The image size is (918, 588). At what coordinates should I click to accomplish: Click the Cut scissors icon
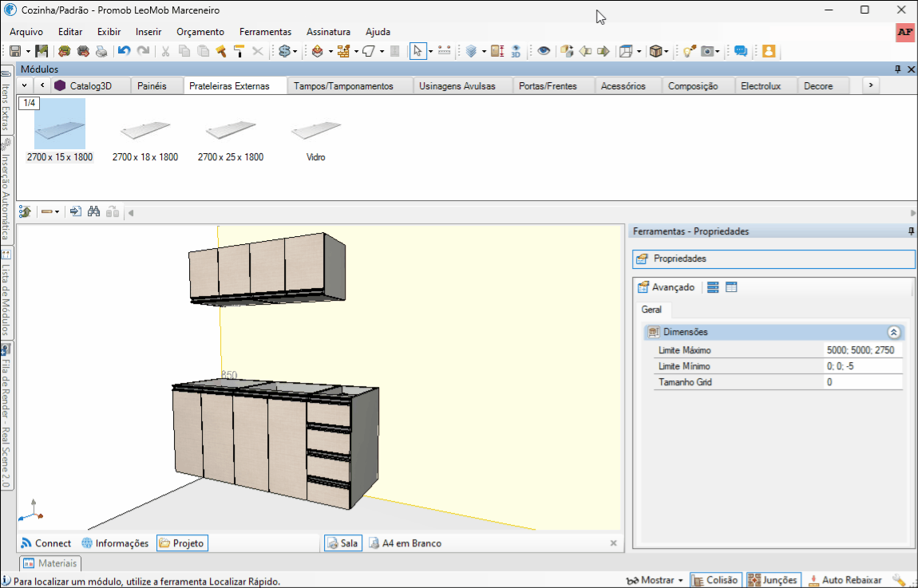pyautogui.click(x=165, y=52)
